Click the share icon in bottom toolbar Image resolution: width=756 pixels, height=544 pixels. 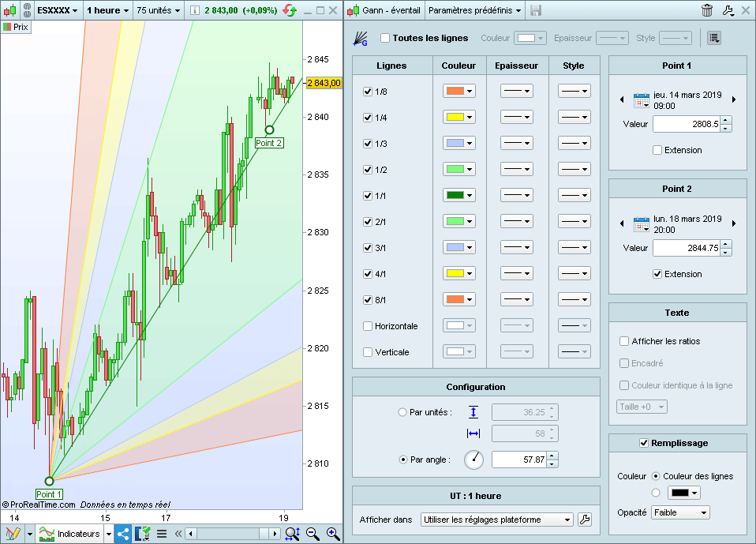tap(123, 534)
